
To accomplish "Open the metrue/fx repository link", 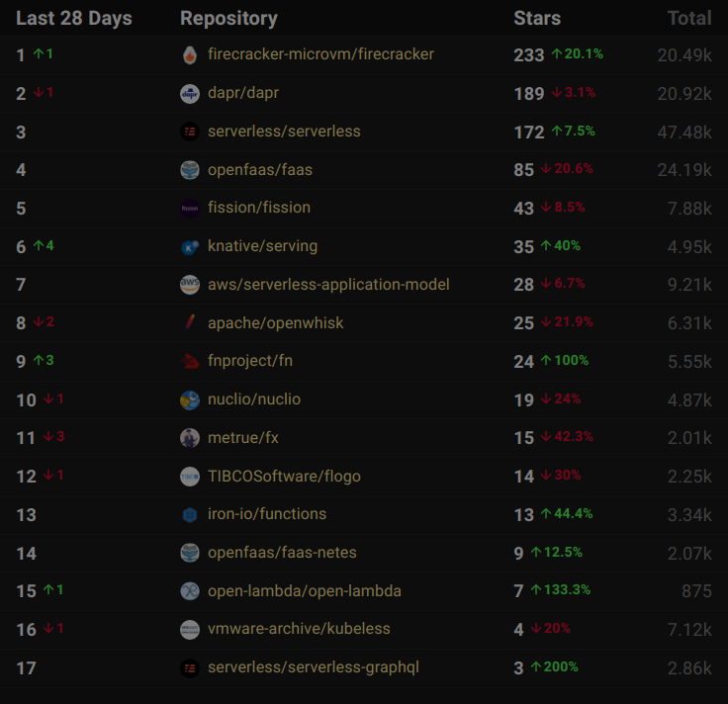I will (243, 438).
